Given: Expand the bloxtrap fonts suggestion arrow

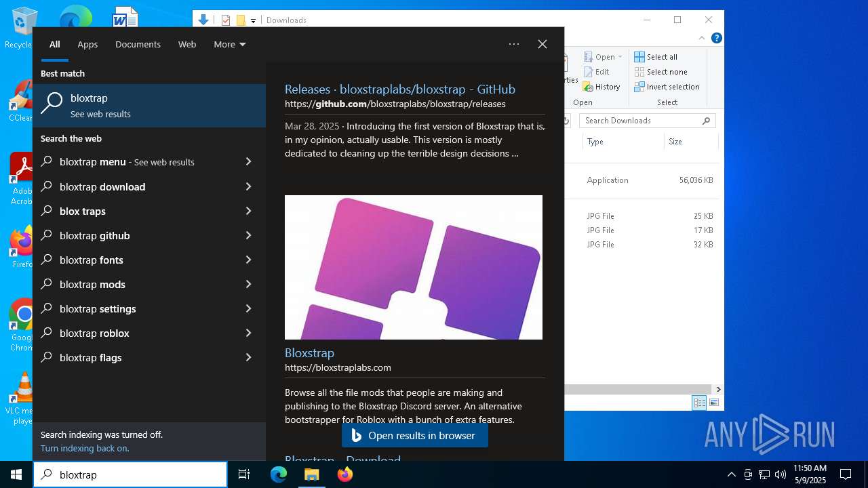Looking at the screenshot, I should [248, 260].
